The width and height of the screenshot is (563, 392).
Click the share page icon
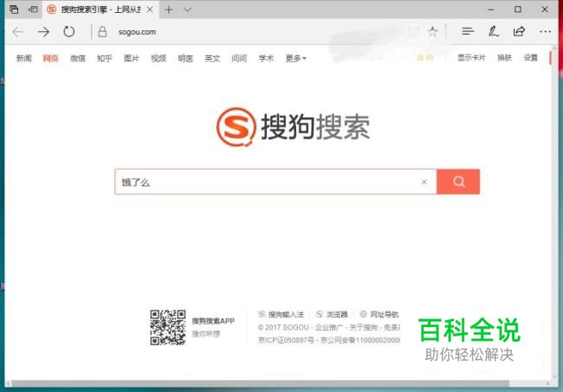519,31
